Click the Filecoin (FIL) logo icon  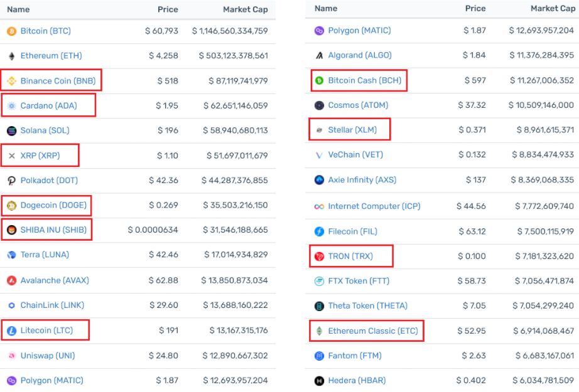point(319,231)
